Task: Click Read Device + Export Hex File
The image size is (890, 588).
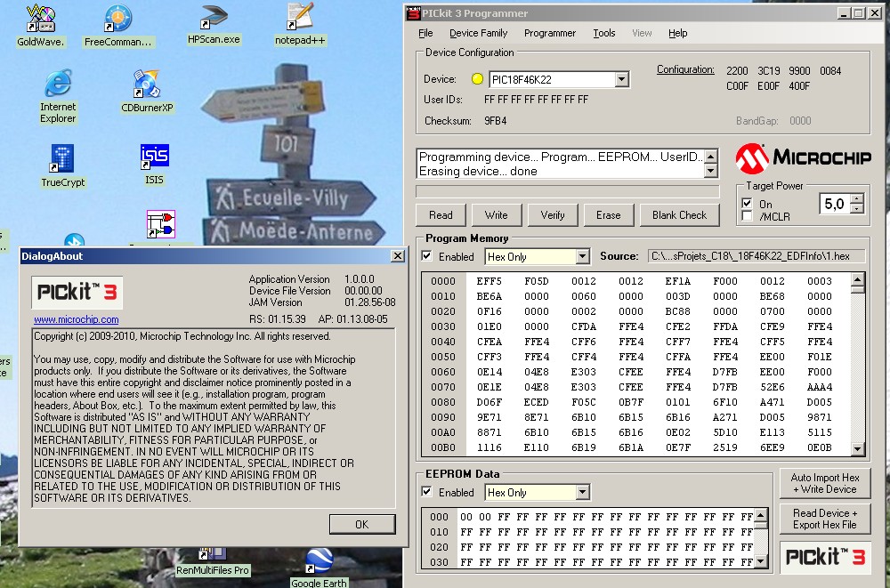Action: 825,519
